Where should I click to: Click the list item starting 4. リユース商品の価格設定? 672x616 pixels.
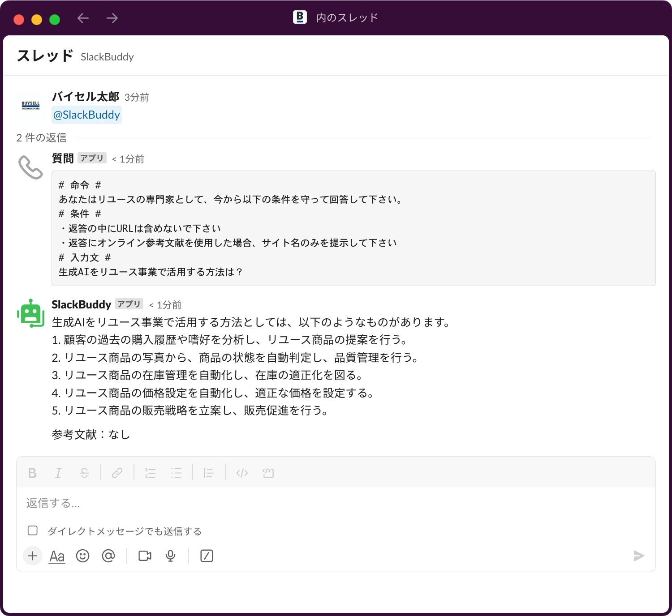[213, 394]
